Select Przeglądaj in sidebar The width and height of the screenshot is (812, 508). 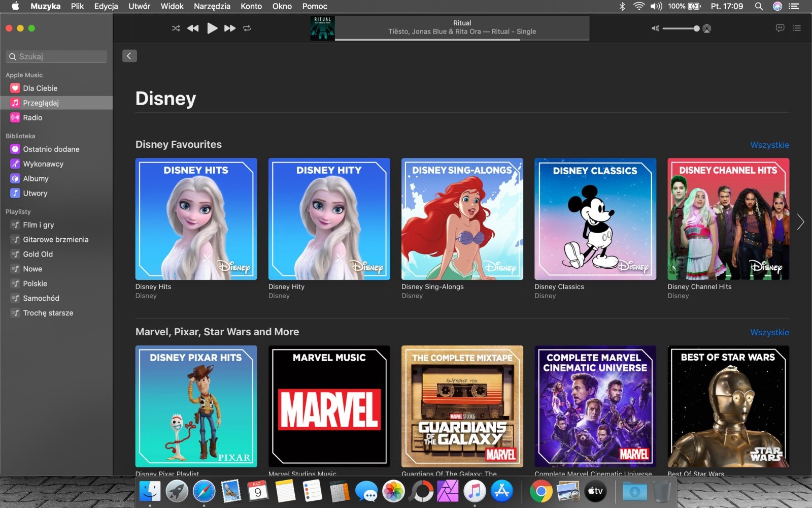[56, 103]
